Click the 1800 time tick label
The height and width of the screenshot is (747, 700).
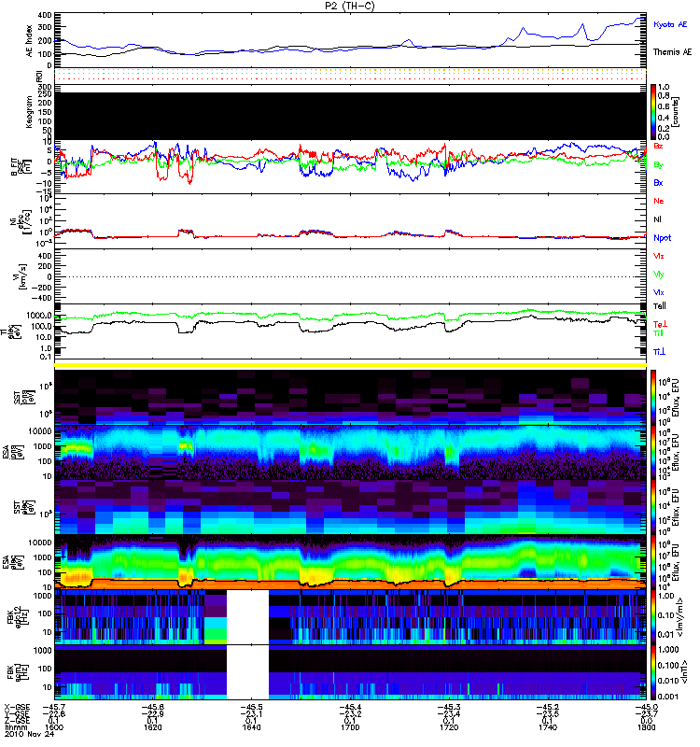coord(647,727)
